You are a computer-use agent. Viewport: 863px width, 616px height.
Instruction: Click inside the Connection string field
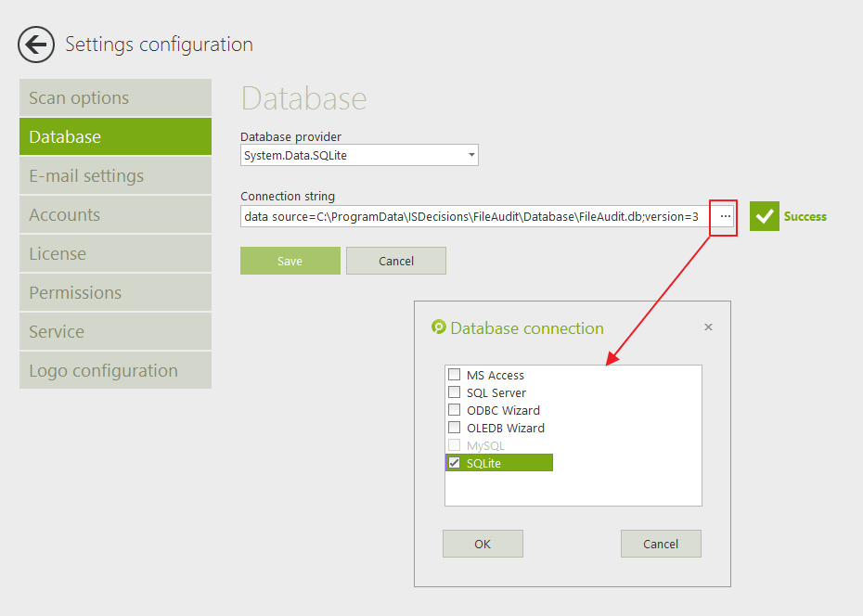(x=473, y=216)
